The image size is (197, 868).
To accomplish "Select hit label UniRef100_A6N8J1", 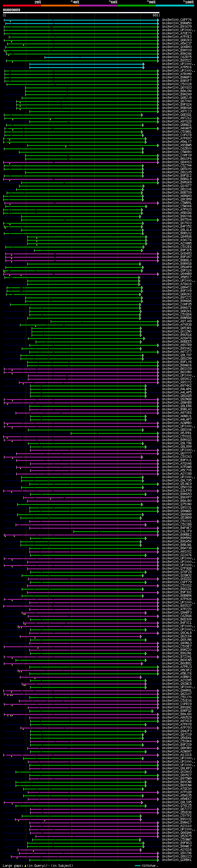I will coord(177,416).
